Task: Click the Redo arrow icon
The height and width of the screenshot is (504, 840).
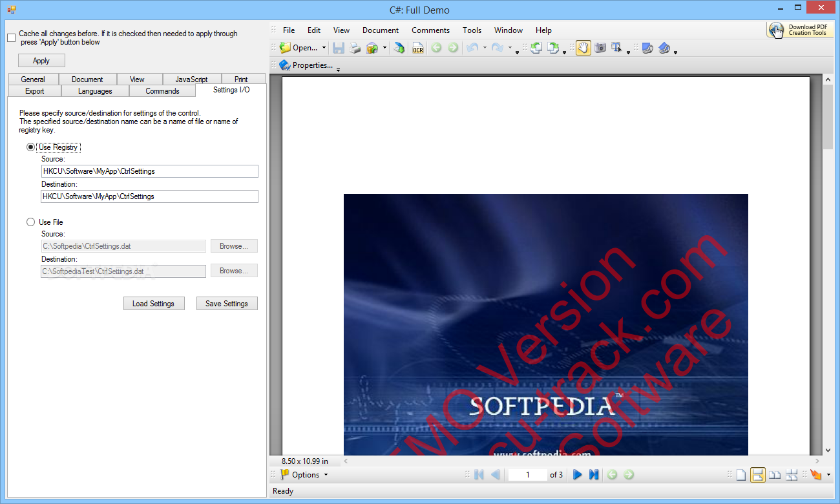Action: (x=497, y=48)
